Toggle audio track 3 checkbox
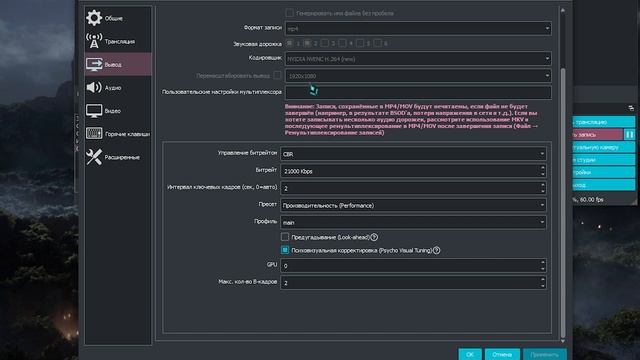Viewport: 640px width, 360px height. tap(324, 43)
